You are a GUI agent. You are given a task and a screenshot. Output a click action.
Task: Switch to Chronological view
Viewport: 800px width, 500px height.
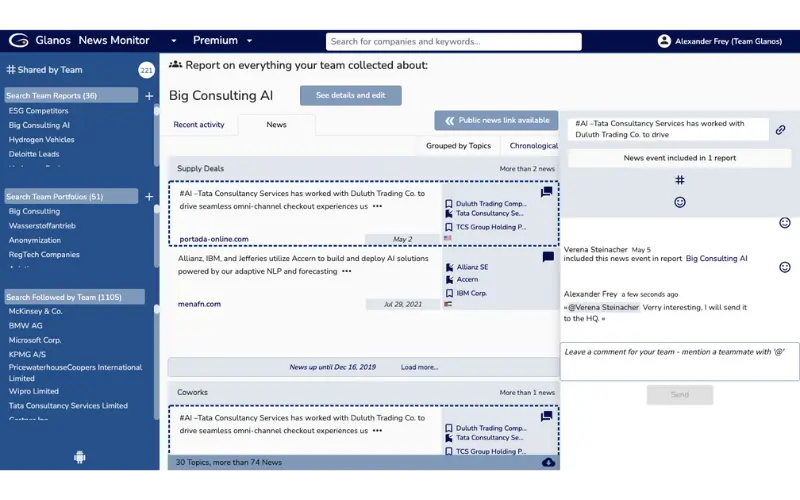click(534, 146)
